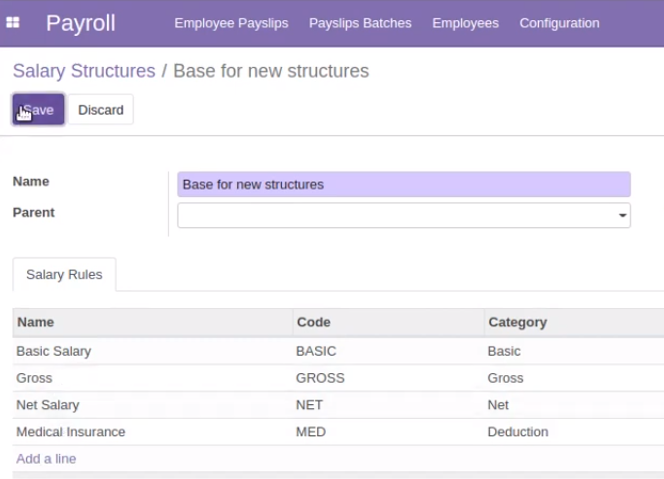Viewport: 664px width, 479px height.
Task: Open the Employees menu
Action: pos(465,23)
